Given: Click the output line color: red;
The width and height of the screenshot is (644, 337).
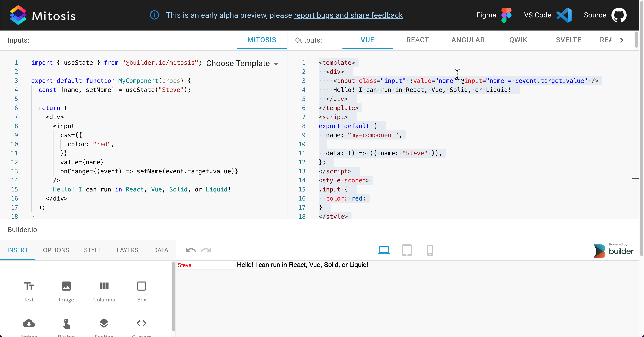Looking at the screenshot, I should 345,199.
